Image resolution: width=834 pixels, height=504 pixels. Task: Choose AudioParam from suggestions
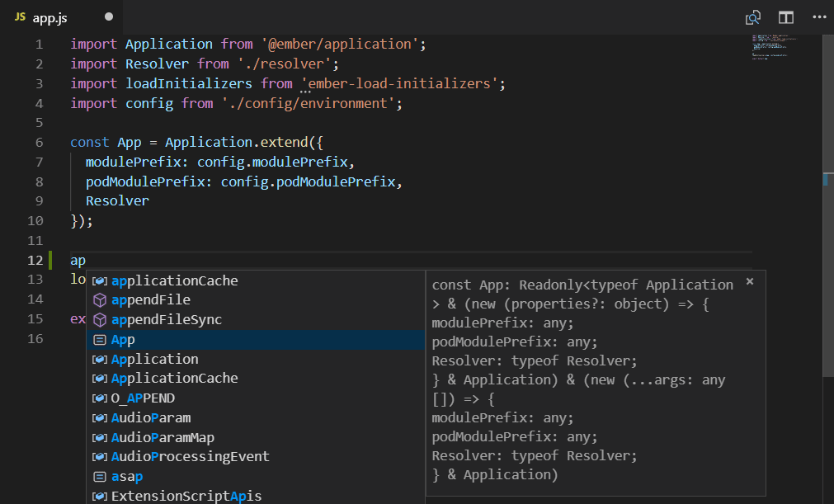151,418
